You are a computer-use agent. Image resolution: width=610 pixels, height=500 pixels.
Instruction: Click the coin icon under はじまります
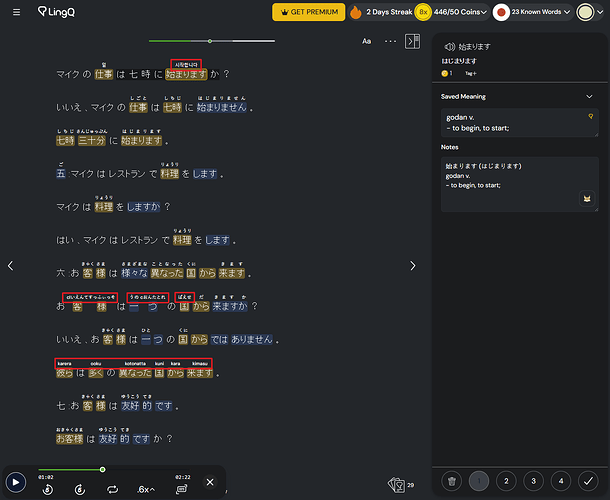pos(444,73)
